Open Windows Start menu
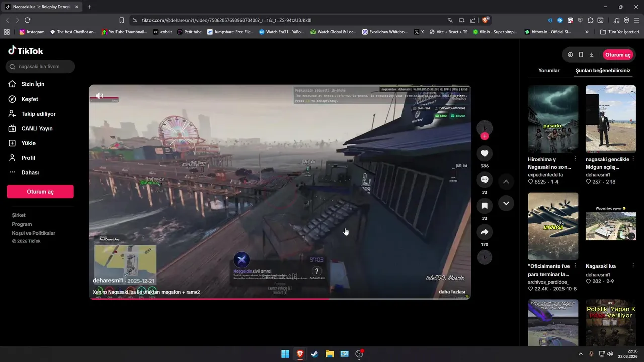Image resolution: width=644 pixels, height=362 pixels. pyautogui.click(x=285, y=354)
